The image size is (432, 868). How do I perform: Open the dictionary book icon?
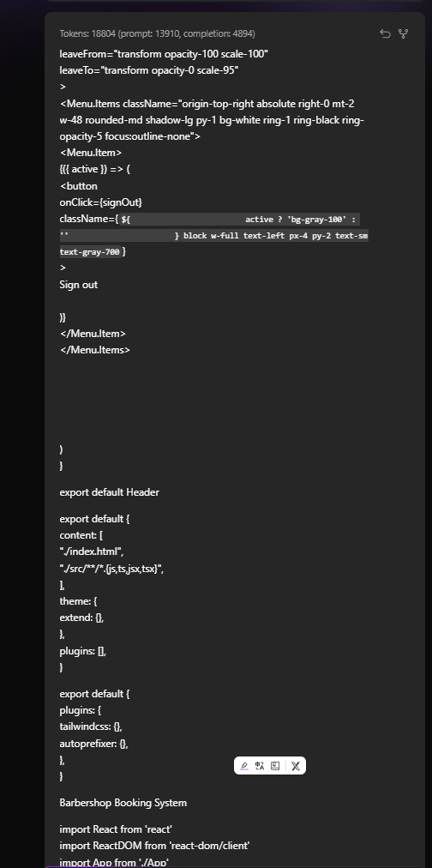pyautogui.click(x=275, y=766)
